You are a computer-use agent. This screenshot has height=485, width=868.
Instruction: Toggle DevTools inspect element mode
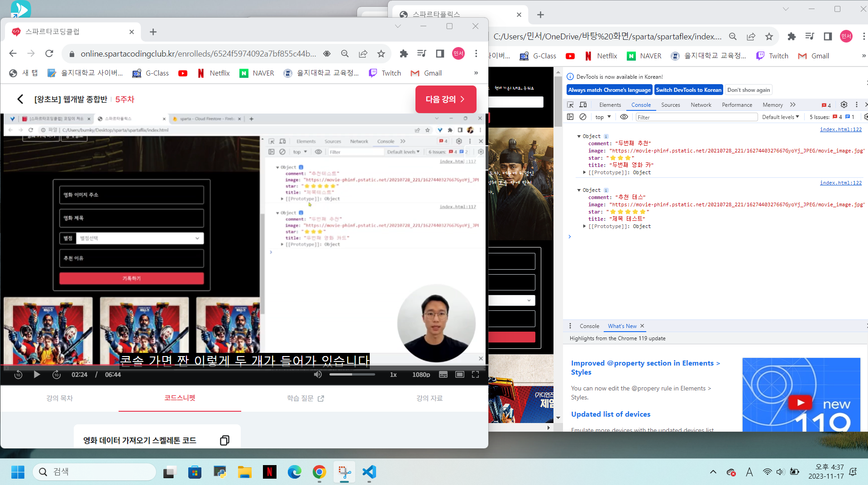[x=570, y=105]
